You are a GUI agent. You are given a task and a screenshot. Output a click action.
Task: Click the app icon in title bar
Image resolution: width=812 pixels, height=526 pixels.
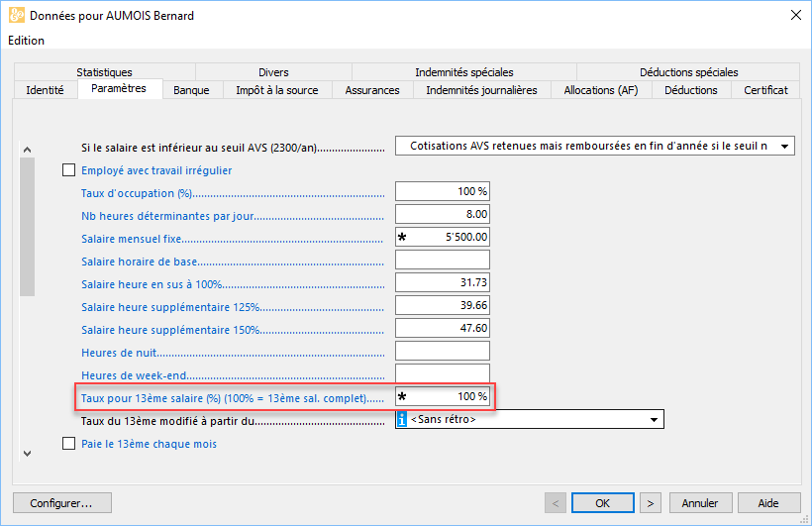(16, 15)
